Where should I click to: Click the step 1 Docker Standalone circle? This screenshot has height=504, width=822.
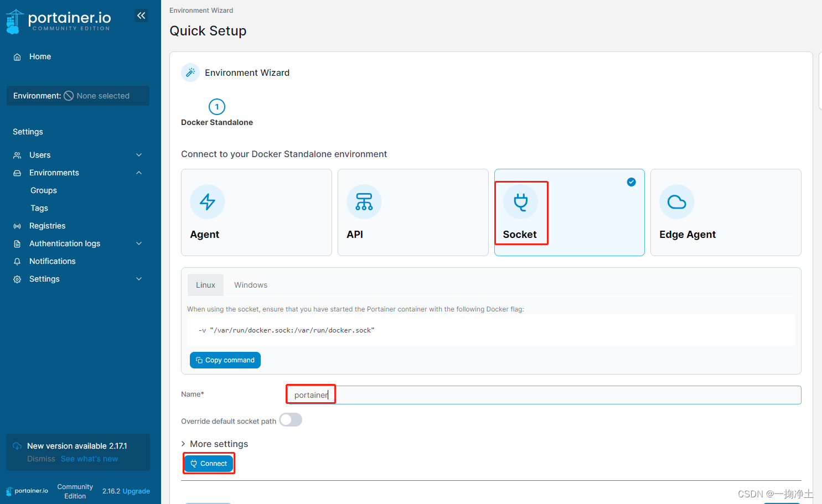[x=217, y=107]
